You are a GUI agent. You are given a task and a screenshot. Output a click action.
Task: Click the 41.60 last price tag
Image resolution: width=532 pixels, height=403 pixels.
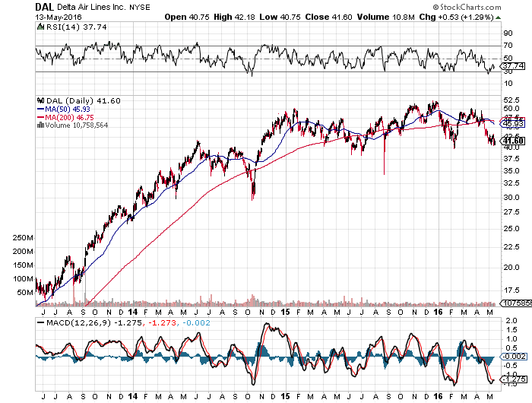(514, 141)
